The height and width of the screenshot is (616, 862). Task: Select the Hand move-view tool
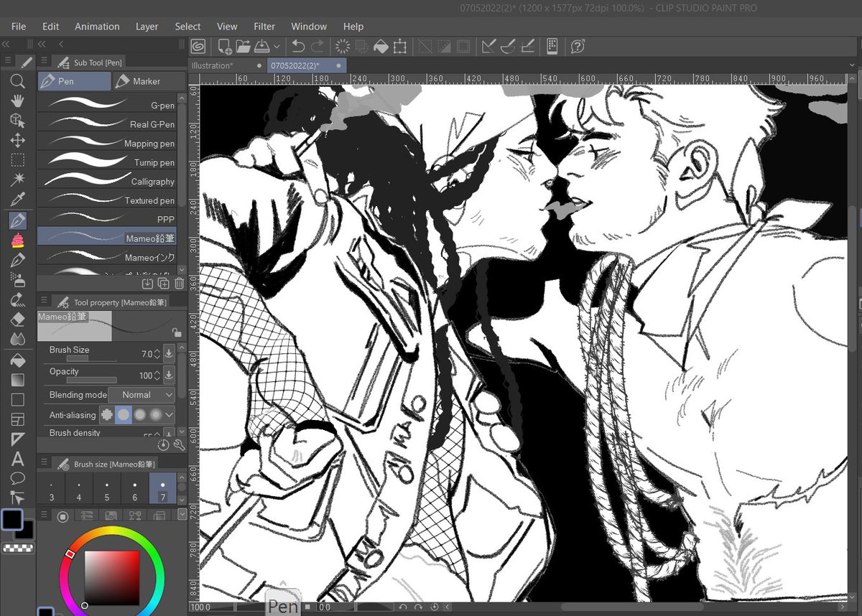point(18,101)
